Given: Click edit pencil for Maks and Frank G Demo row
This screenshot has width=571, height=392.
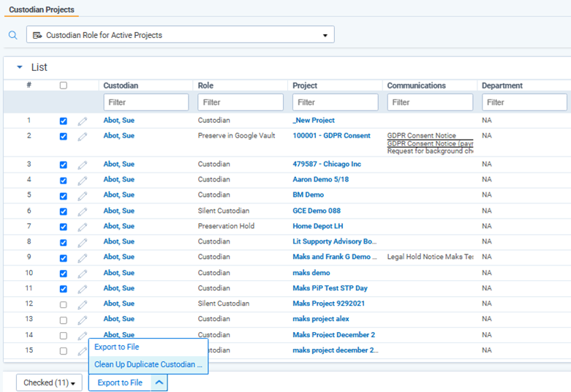Looking at the screenshot, I should 83,258.
